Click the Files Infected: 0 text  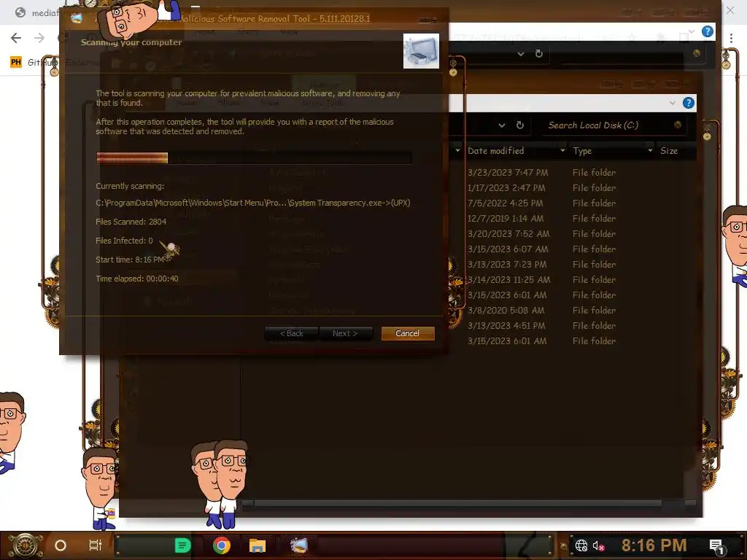point(124,241)
